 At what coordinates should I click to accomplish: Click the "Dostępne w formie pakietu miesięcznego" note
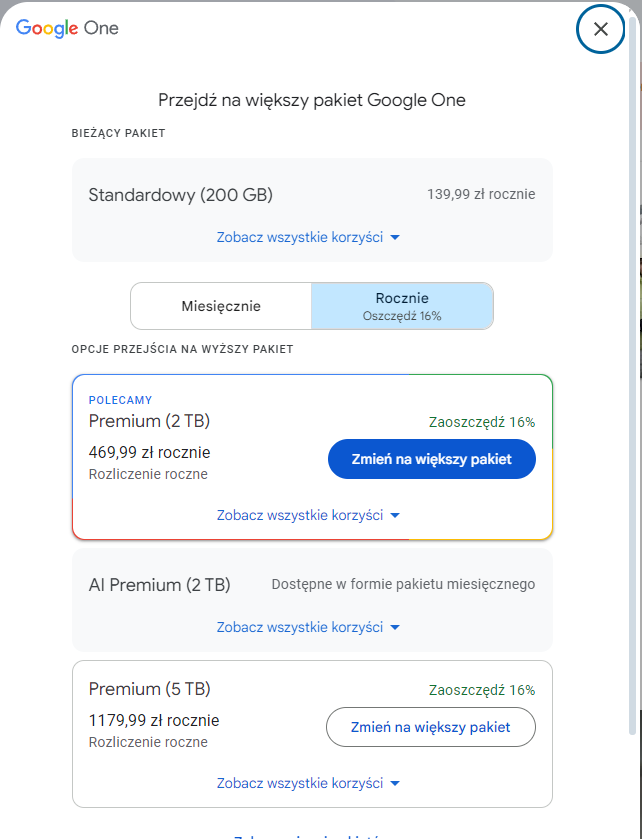[403, 584]
